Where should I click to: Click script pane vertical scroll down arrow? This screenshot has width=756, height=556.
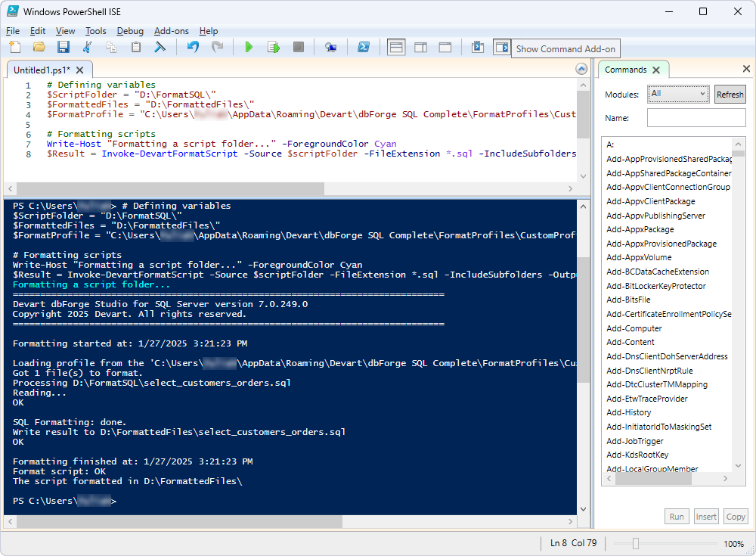(x=583, y=176)
